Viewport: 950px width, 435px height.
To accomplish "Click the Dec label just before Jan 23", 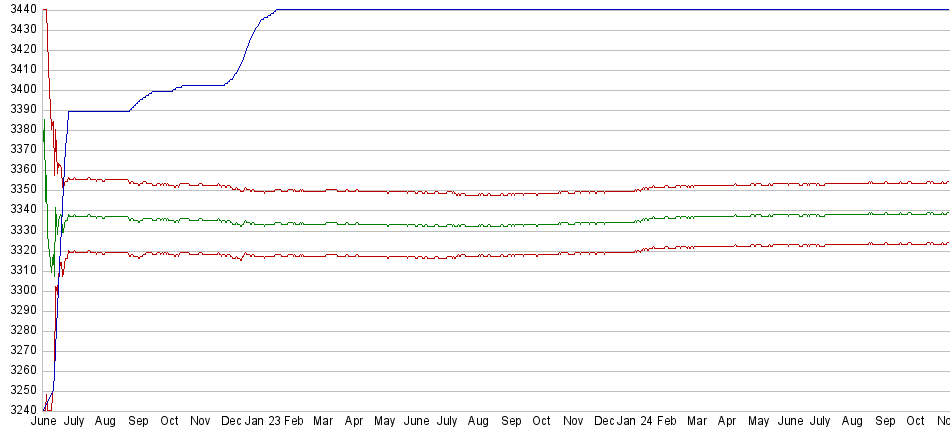I will 231,422.
